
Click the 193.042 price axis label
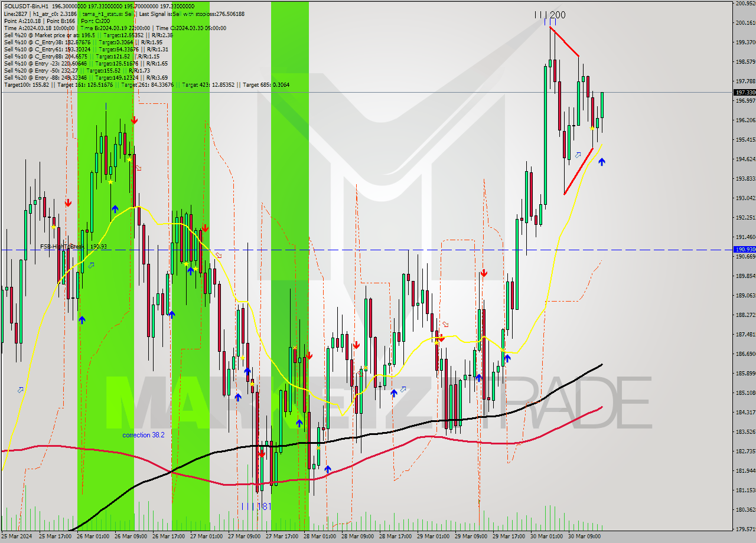click(x=745, y=198)
